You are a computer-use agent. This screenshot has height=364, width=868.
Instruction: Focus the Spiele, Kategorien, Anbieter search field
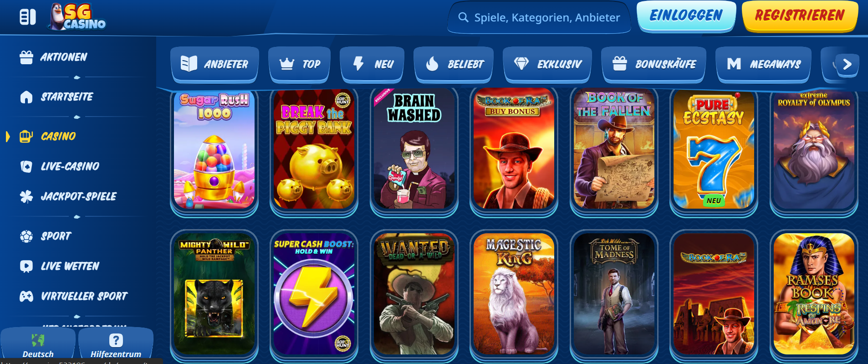click(539, 17)
